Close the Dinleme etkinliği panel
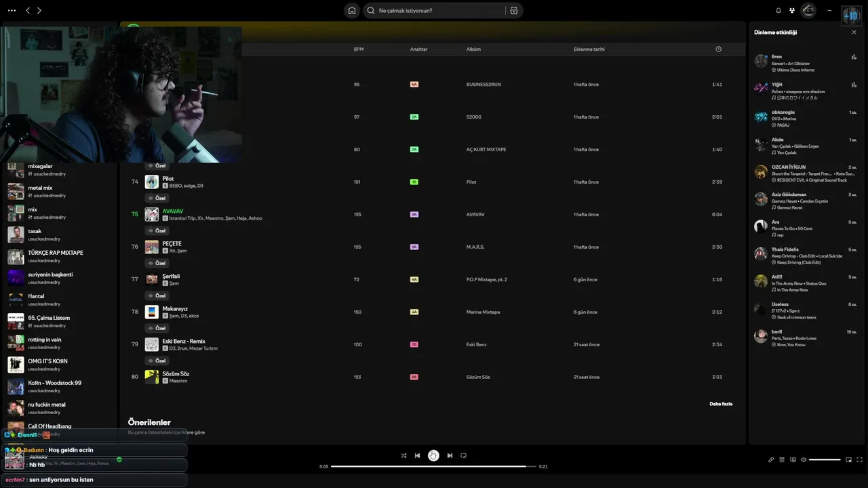 tap(854, 33)
